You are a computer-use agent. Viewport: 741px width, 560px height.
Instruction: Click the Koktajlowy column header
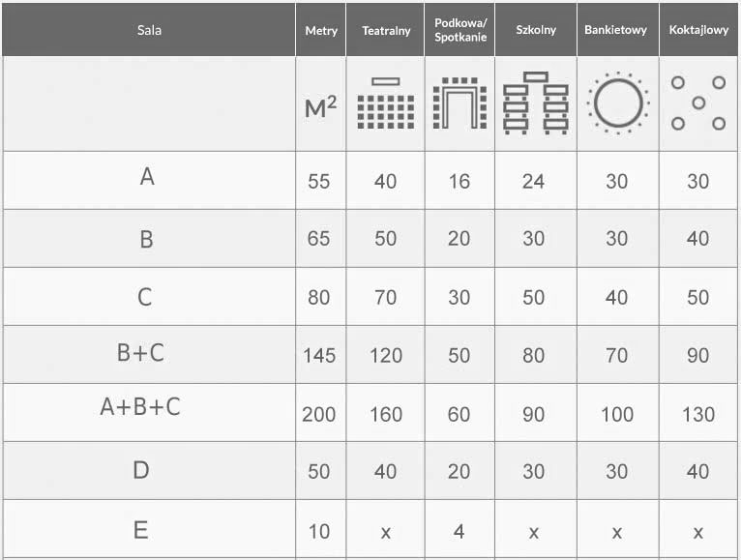tap(698, 30)
